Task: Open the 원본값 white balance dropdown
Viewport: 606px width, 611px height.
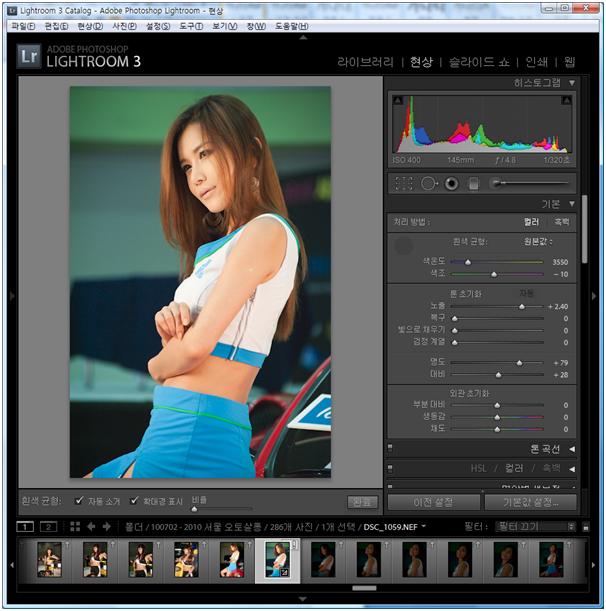Action: (538, 242)
